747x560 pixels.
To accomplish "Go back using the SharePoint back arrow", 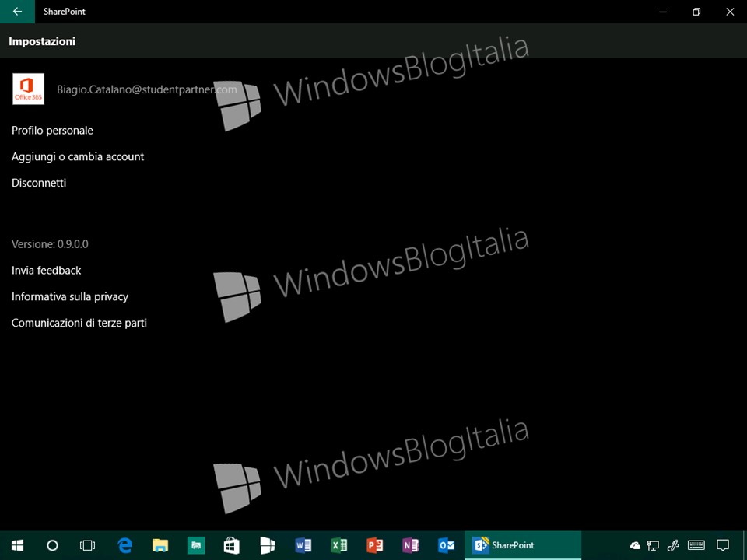I will pos(17,12).
